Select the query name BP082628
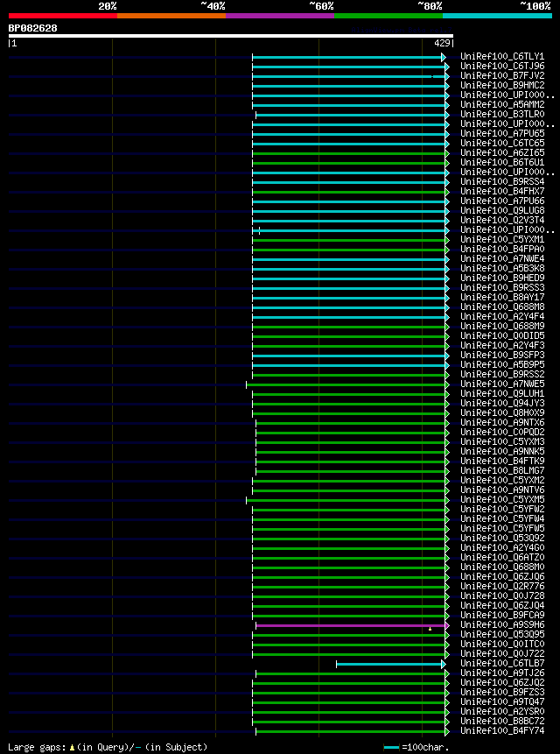560x754 pixels. tap(32, 28)
